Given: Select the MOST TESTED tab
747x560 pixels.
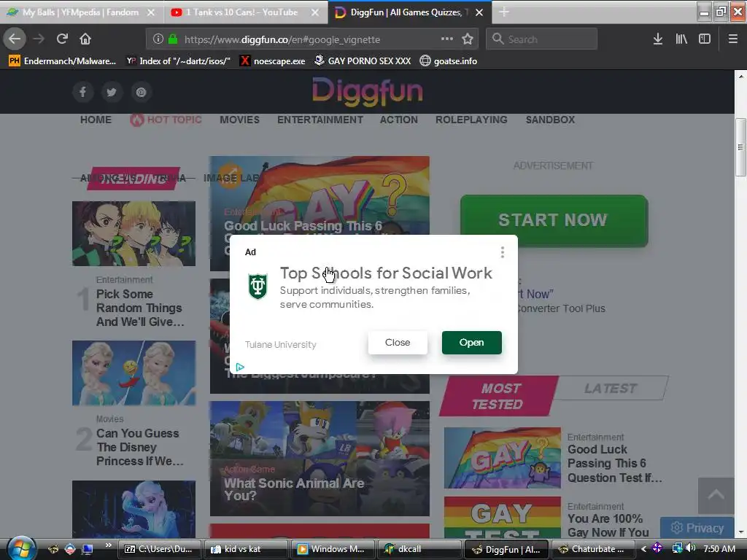Looking at the screenshot, I should click(x=498, y=396).
